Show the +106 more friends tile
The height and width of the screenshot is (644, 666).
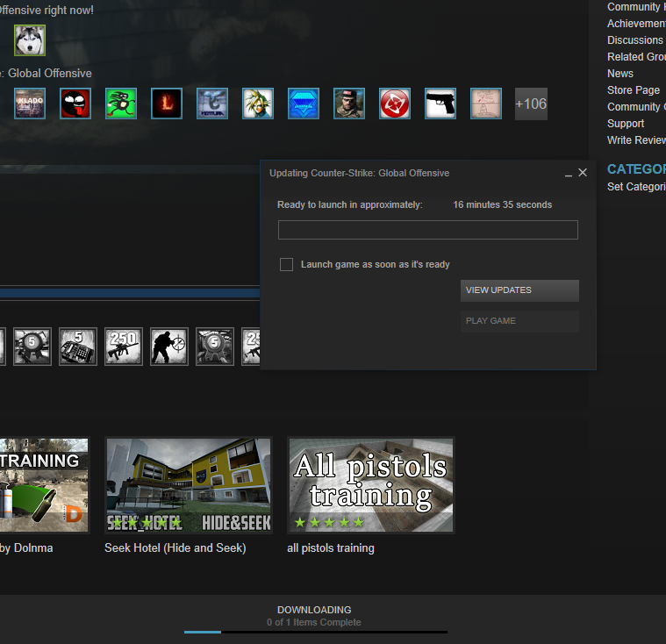pyautogui.click(x=532, y=104)
